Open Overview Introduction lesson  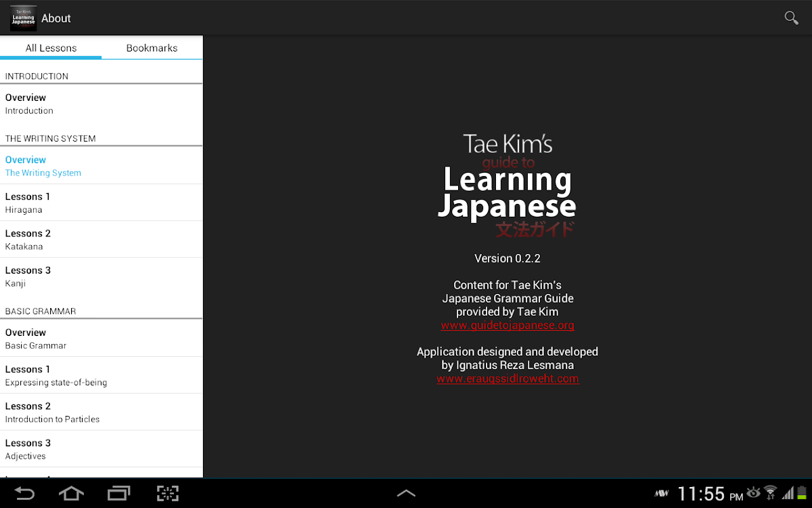point(101,104)
